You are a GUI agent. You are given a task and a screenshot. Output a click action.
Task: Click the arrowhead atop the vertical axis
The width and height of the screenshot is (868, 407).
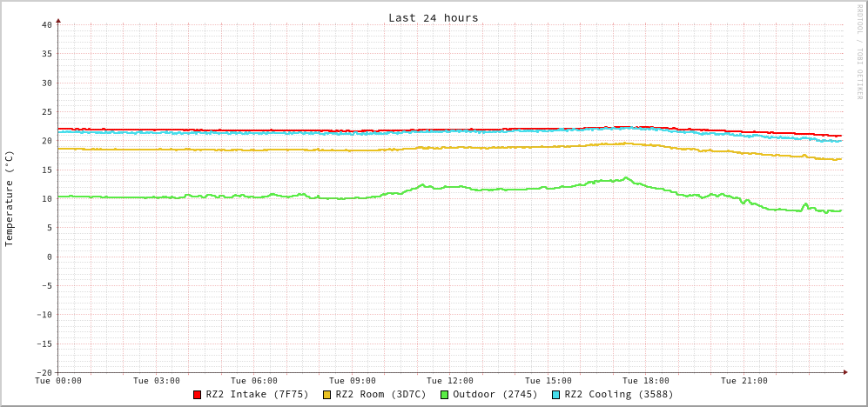[x=58, y=20]
